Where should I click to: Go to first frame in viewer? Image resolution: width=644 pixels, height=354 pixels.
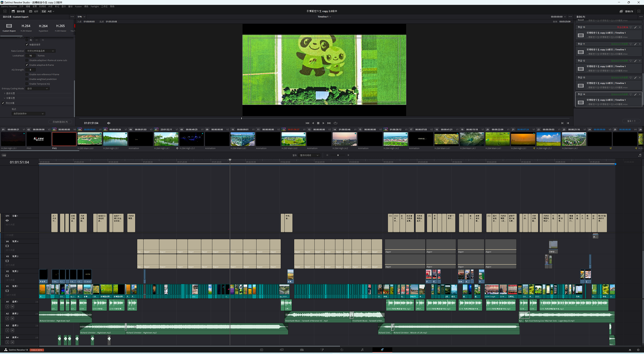pos(307,123)
